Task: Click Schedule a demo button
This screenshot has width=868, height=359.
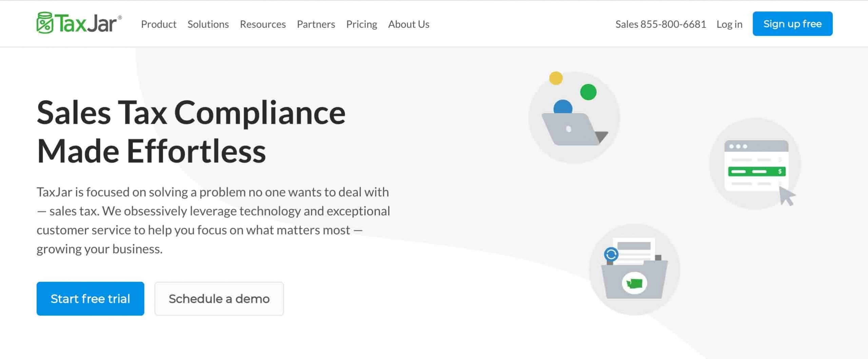Action: 219,299
